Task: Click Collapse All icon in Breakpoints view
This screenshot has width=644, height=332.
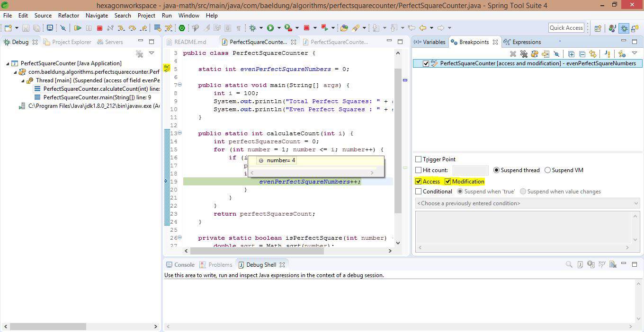Action: tap(582, 54)
